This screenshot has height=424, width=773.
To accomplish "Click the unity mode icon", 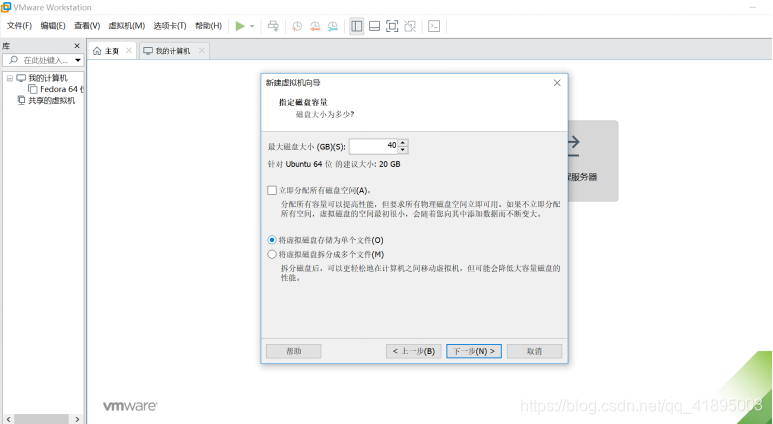I will 410,26.
